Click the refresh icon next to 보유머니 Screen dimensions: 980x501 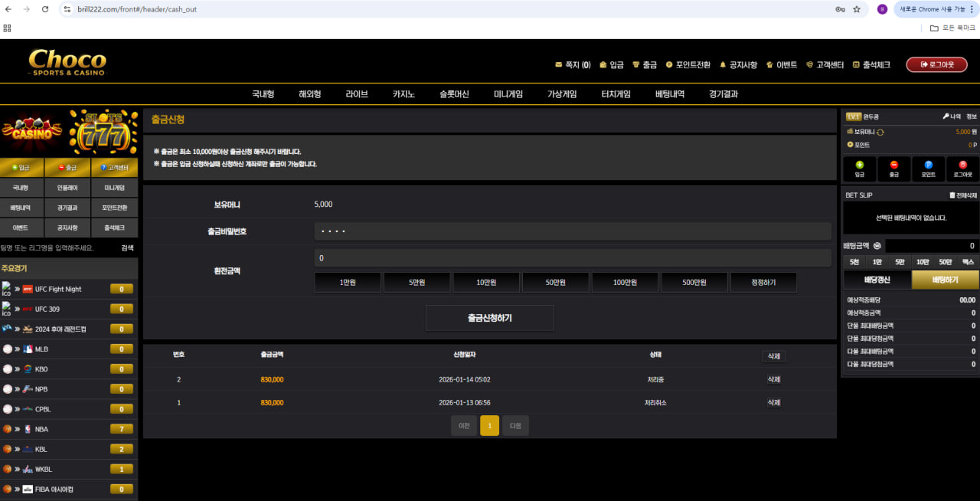pyautogui.click(x=880, y=133)
